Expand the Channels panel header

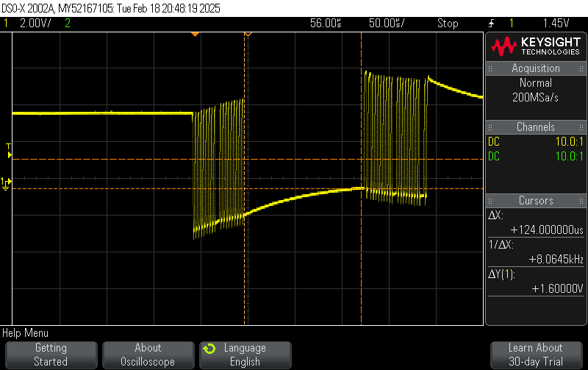535,127
